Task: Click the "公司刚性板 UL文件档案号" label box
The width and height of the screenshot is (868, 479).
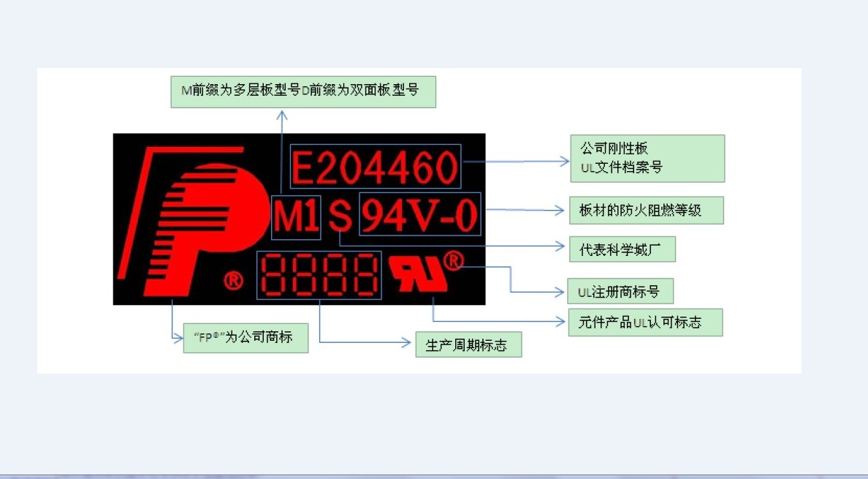Action: click(647, 159)
